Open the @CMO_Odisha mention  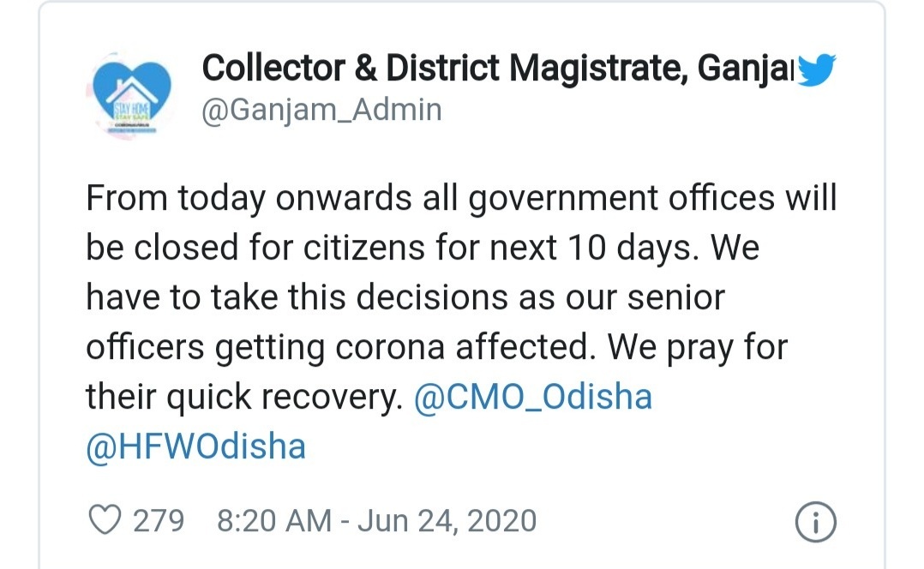click(533, 397)
